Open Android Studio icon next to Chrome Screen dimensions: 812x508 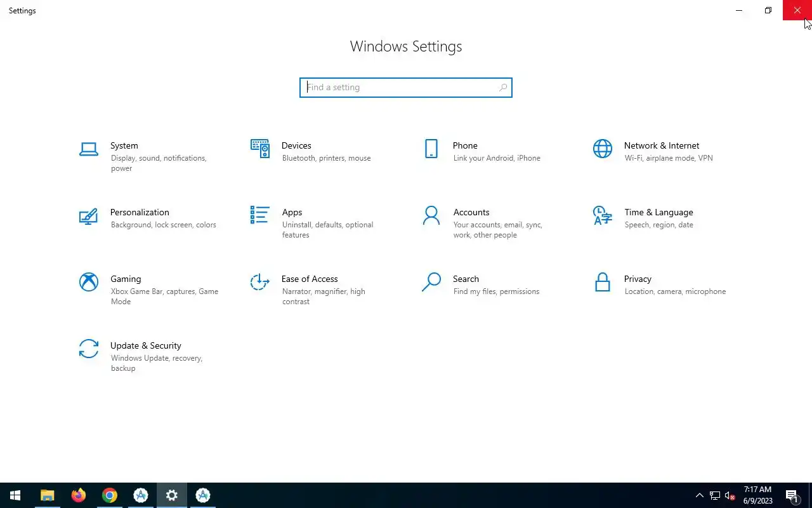[140, 495]
